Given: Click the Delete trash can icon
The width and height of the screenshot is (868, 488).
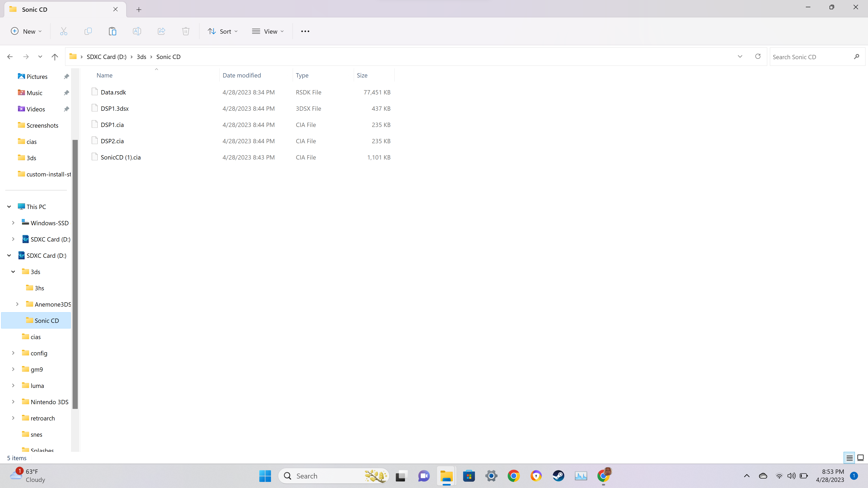Looking at the screenshot, I should (x=186, y=31).
